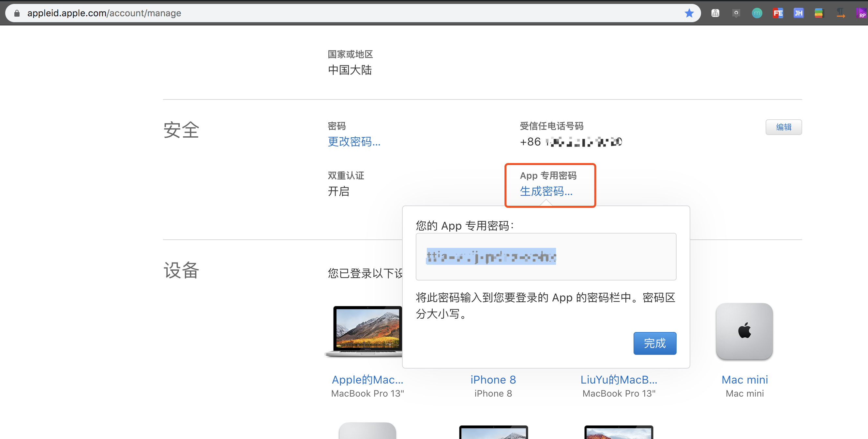This screenshot has width=868, height=439.
Task: Select the Mac mini device thumbnail
Action: [744, 331]
